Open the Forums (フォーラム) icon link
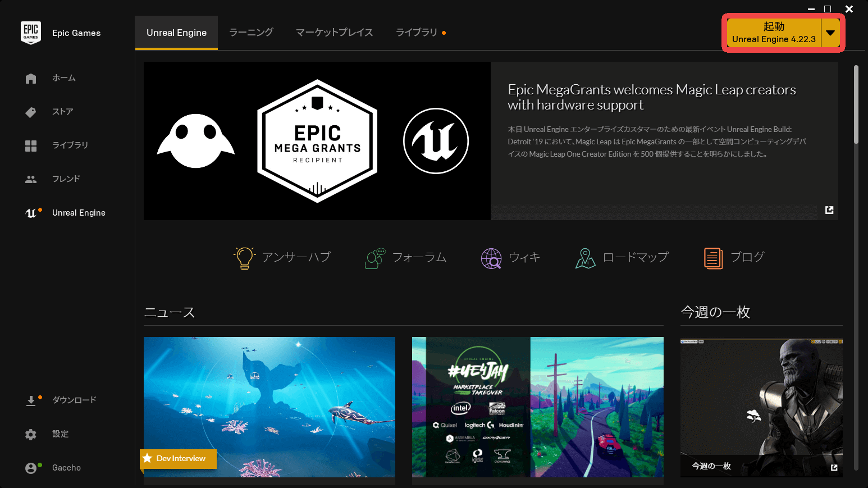868x488 pixels. click(375, 258)
